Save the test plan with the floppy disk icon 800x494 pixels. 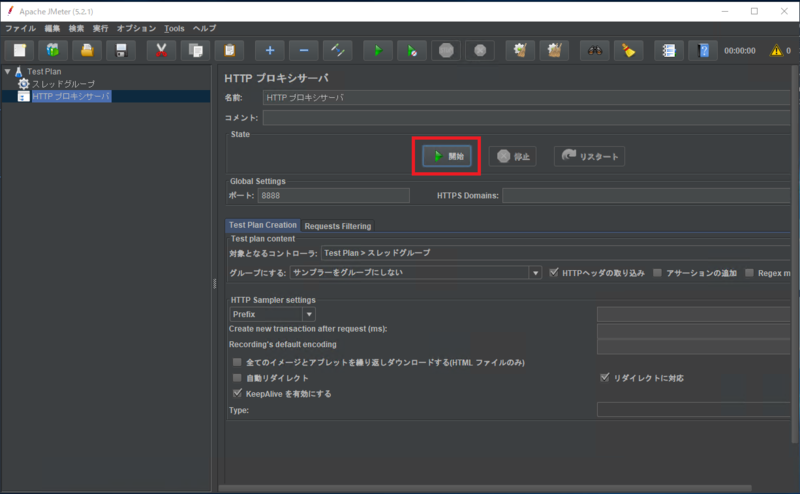pos(121,51)
